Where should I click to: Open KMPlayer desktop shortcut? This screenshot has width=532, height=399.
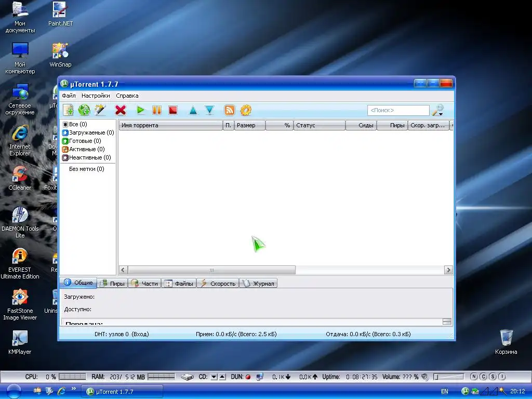tap(20, 342)
